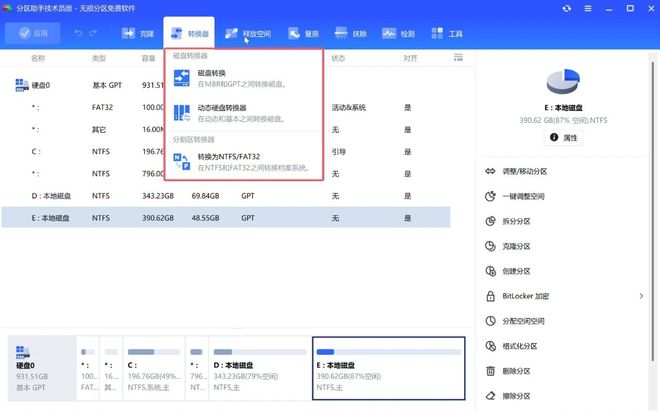Sort by the 类型 type column

(x=99, y=58)
